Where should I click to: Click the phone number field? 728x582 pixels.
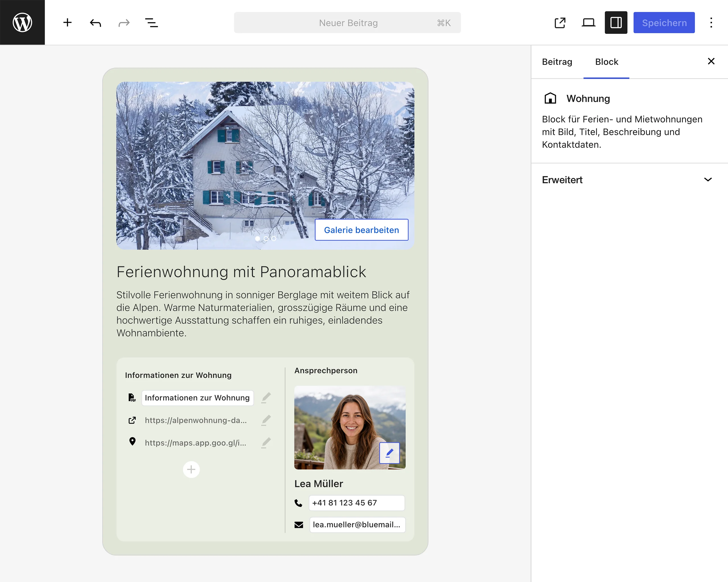357,503
